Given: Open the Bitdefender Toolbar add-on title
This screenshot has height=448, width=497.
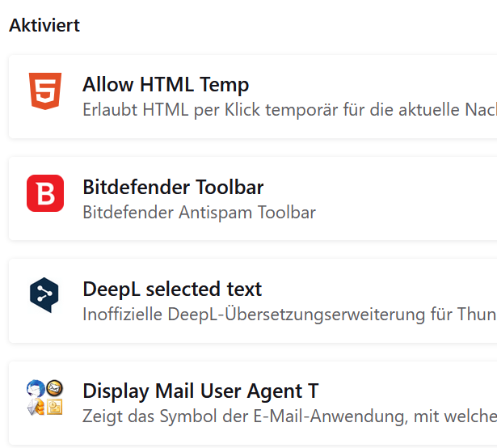Looking at the screenshot, I should click(173, 187).
